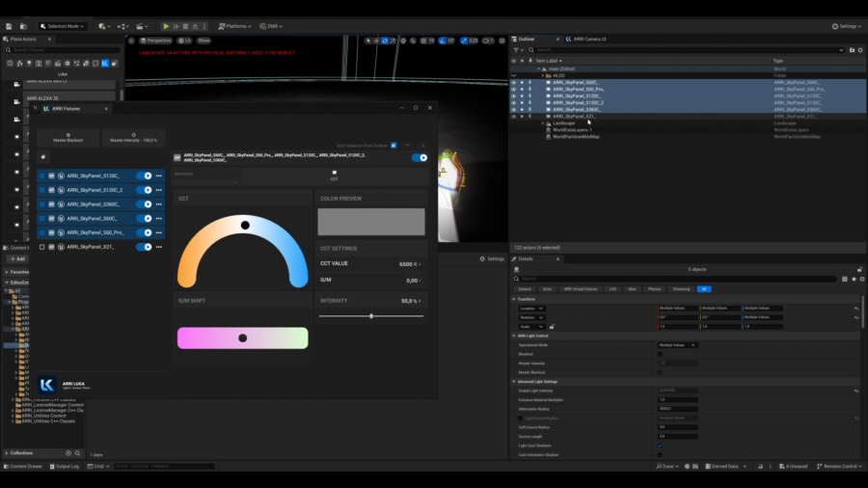The width and height of the screenshot is (868, 488).
Task: Click the Details lock icon
Action: click(x=859, y=269)
